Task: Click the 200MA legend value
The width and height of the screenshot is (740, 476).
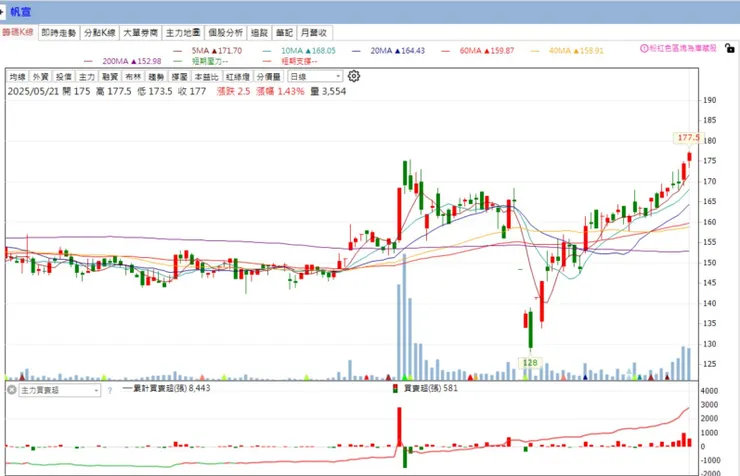Action: (146, 61)
